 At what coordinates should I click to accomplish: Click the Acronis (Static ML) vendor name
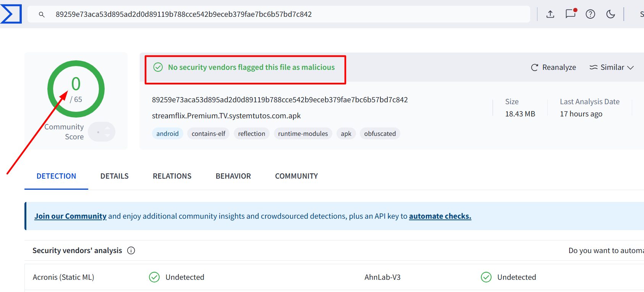tap(63, 277)
